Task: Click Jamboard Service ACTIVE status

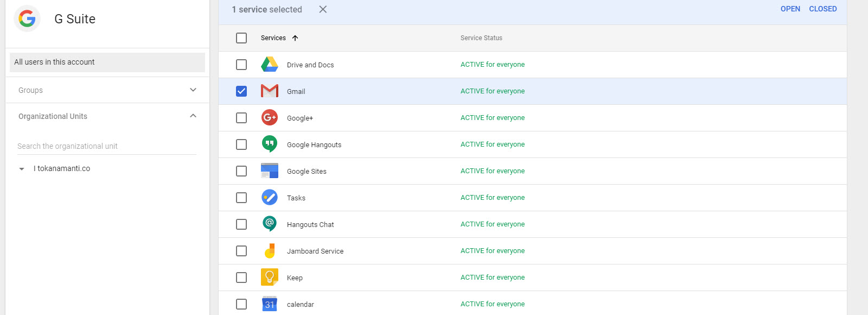Action: (493, 251)
